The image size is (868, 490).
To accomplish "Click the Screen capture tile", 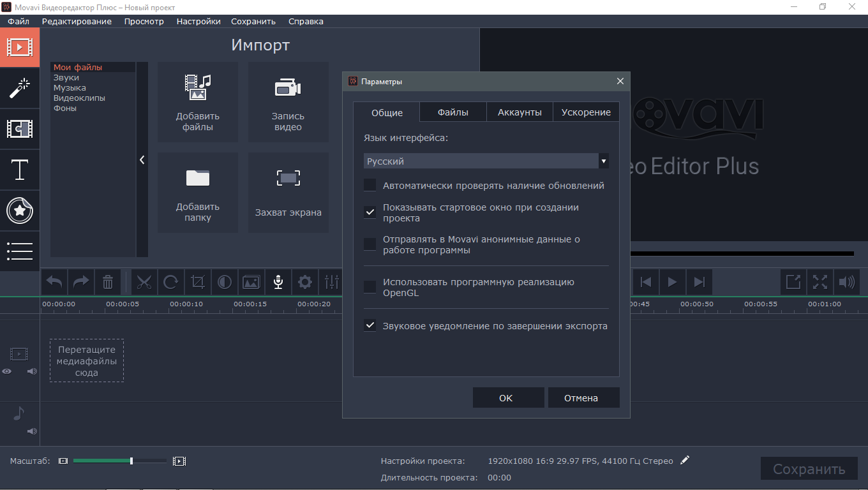I will coord(288,193).
